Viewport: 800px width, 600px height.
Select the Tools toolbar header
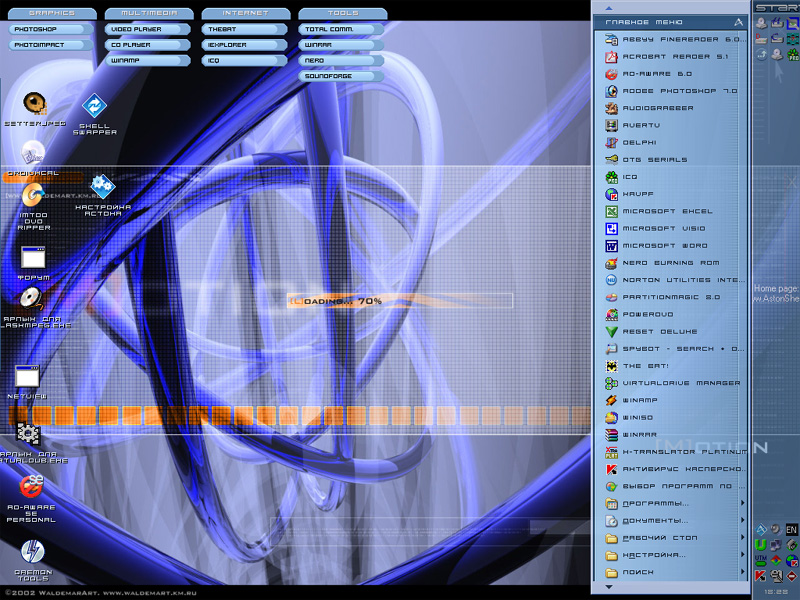[x=342, y=13]
